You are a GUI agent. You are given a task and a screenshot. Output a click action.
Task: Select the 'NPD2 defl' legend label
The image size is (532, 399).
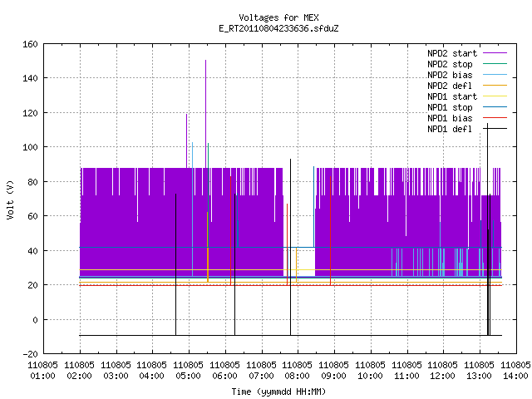(x=450, y=86)
